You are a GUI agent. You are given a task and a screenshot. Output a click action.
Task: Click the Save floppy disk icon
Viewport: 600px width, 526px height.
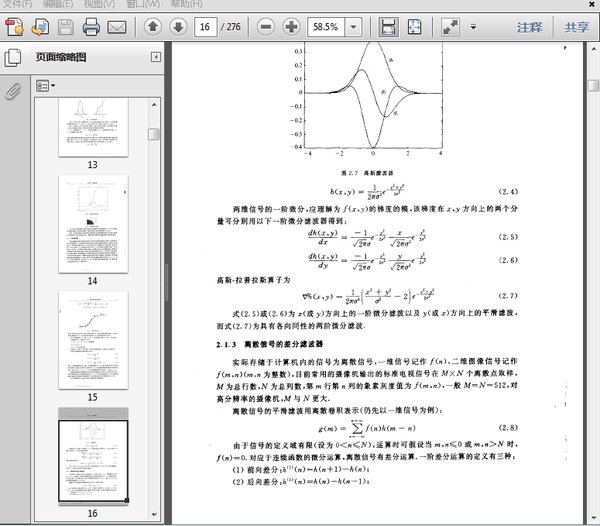tap(66, 25)
